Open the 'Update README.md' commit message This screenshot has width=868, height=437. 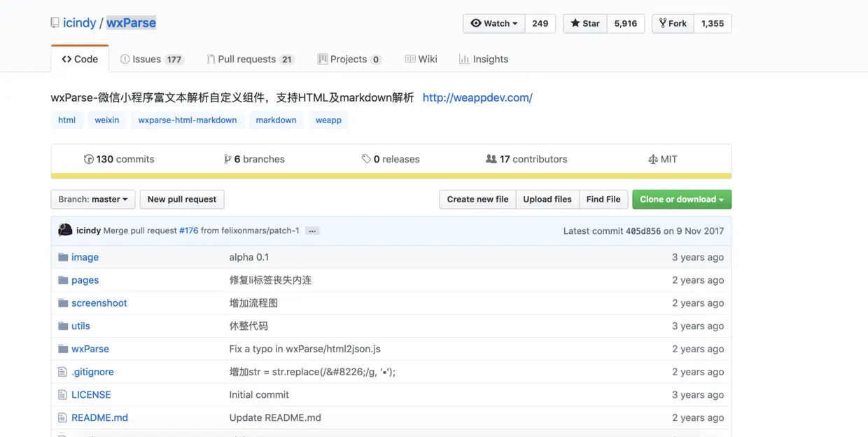[275, 417]
